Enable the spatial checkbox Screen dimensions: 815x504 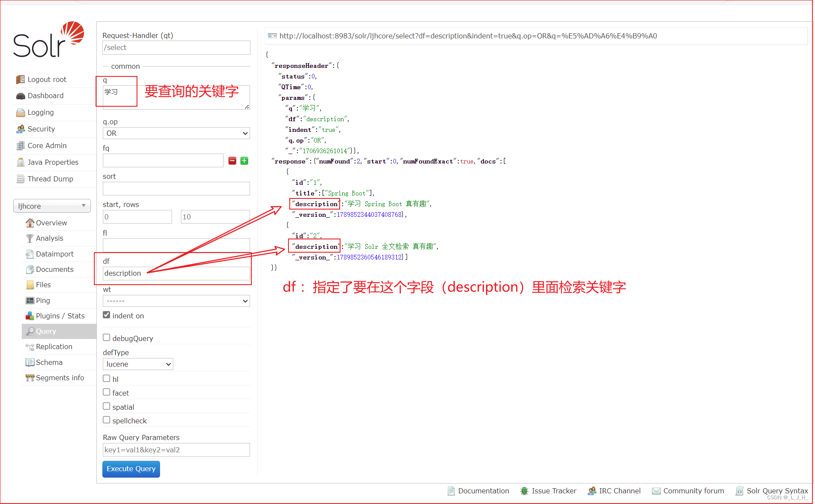pos(107,406)
